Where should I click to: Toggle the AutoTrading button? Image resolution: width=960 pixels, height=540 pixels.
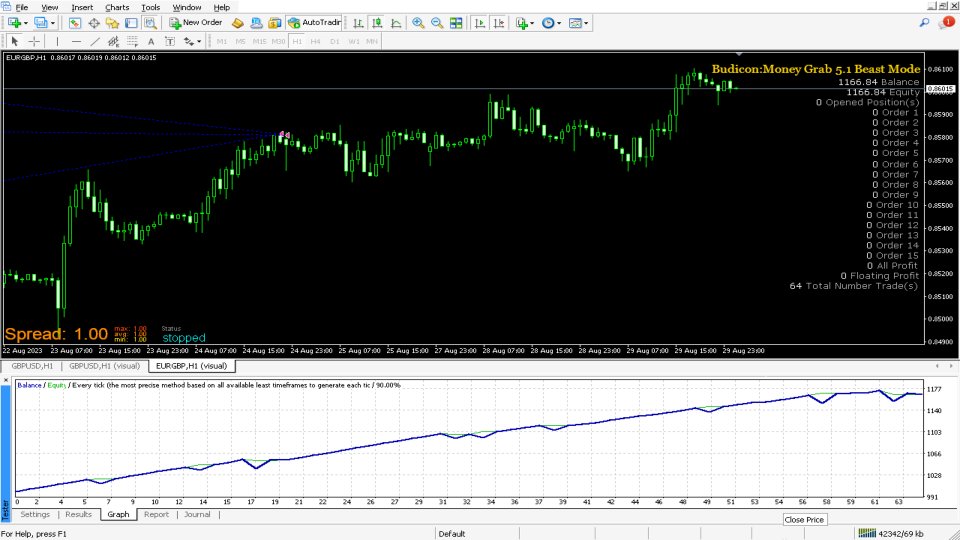[314, 23]
